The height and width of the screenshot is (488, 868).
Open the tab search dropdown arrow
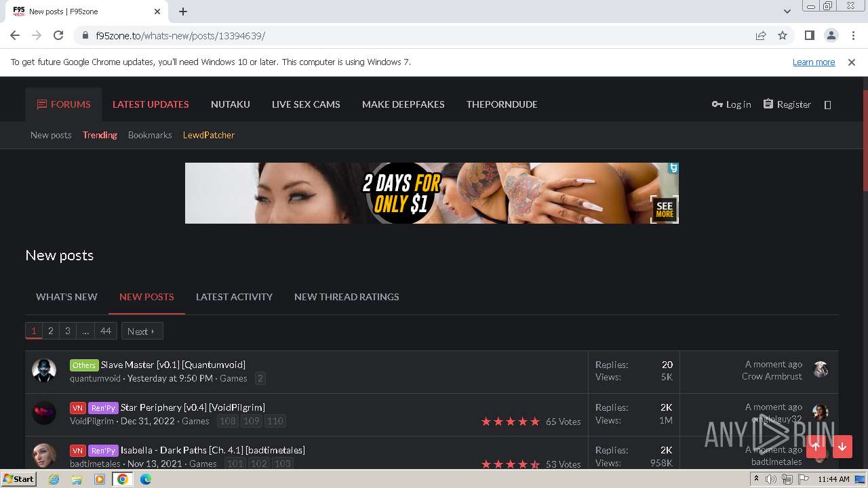[787, 12]
